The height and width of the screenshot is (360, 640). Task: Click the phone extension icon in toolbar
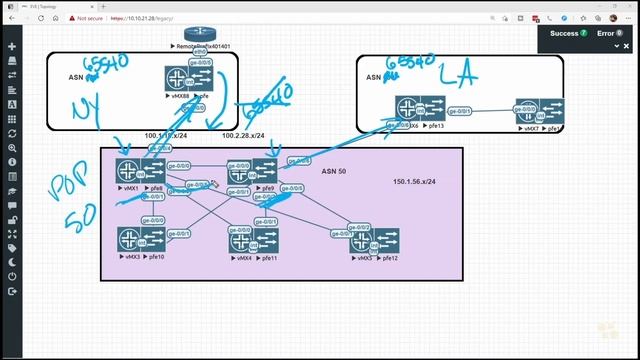(x=549, y=18)
